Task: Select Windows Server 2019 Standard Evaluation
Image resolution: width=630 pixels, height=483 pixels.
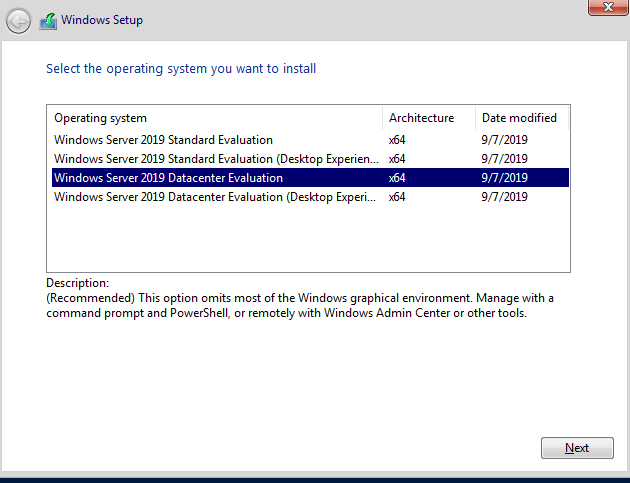Action: tap(163, 140)
